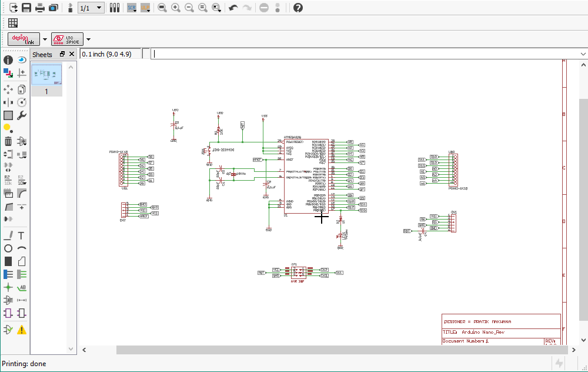Open the Print dialog from toolbar
588x372 pixels.
tap(39, 8)
